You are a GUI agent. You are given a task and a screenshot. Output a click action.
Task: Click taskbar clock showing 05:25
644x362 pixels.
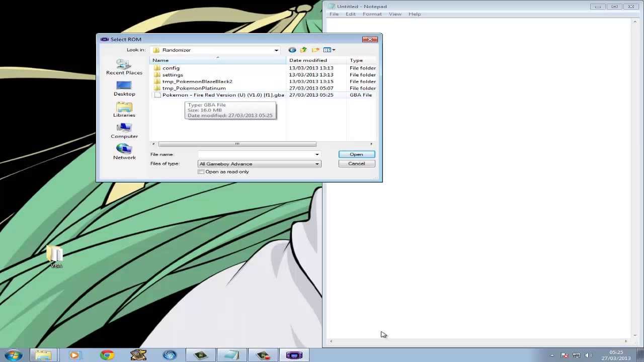tap(616, 355)
